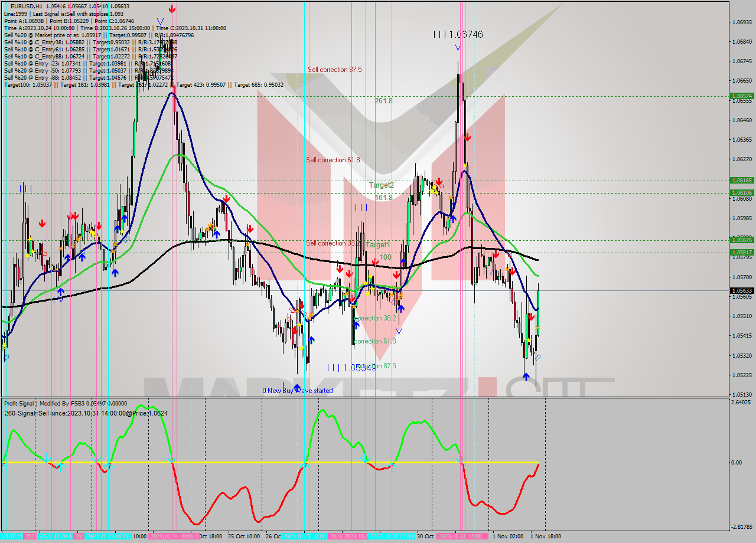Select the green 261.8 level label

pos(383,101)
